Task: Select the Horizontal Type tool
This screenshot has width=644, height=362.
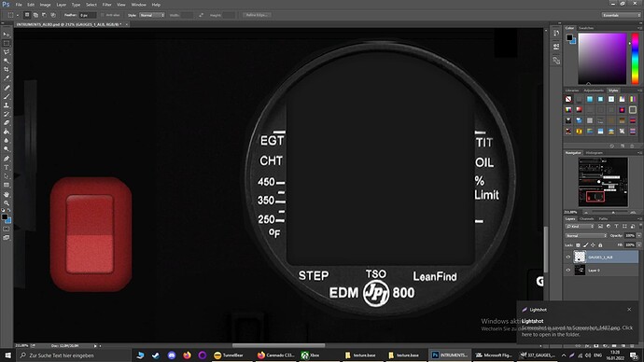Action: click(7, 167)
